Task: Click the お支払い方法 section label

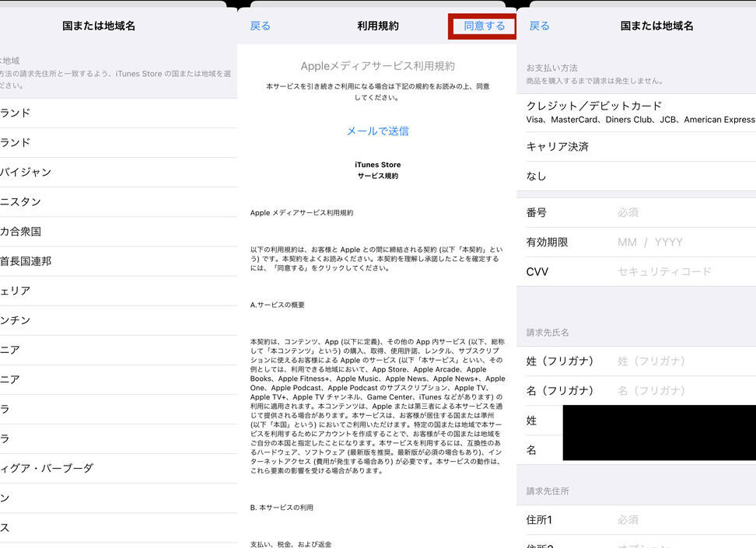Action: 551,68
